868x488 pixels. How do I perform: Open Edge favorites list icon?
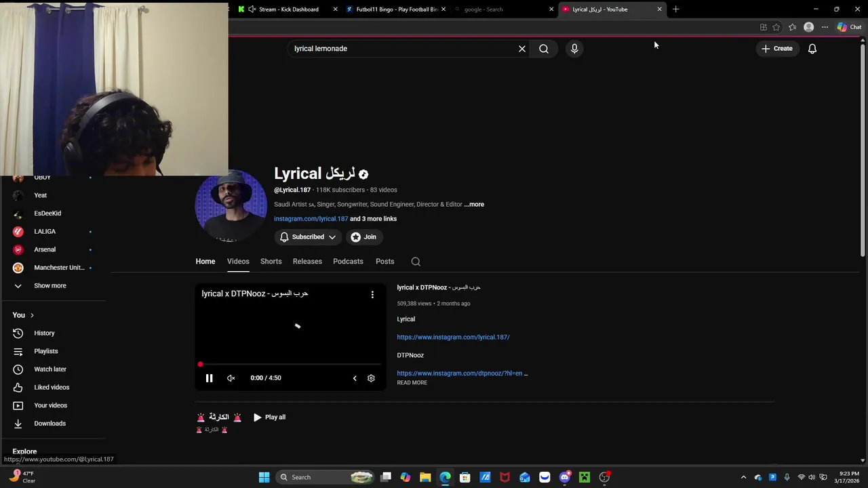point(792,27)
